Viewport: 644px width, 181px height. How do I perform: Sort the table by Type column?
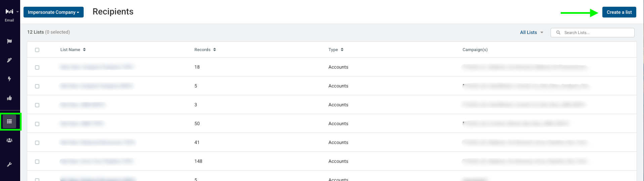(336, 49)
